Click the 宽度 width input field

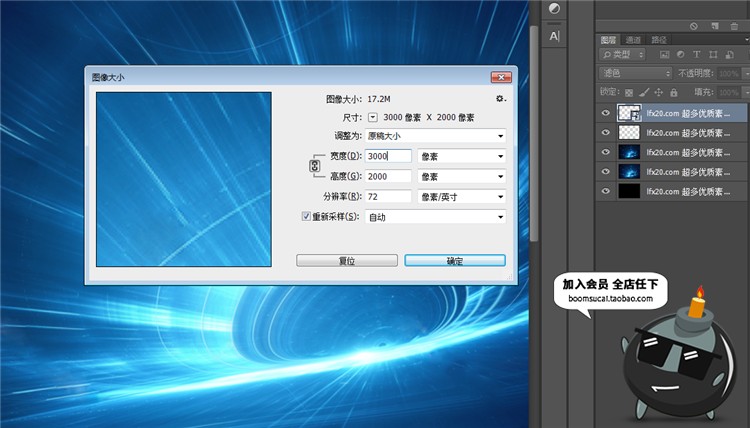388,156
